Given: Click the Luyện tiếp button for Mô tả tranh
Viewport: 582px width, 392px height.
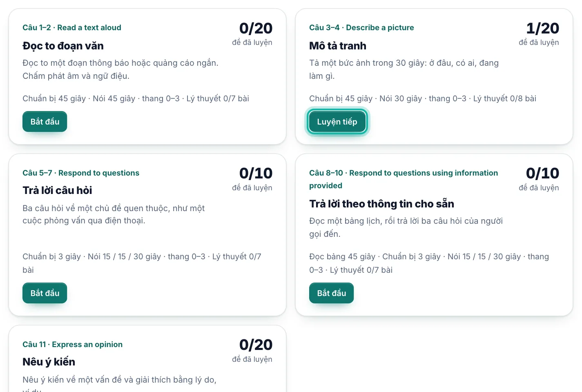Looking at the screenshot, I should pos(337,122).
